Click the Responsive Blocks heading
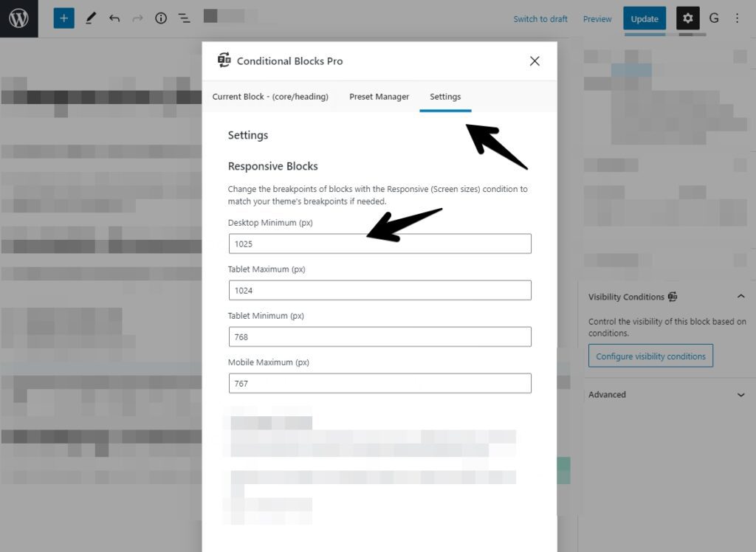The width and height of the screenshot is (756, 552). [273, 166]
